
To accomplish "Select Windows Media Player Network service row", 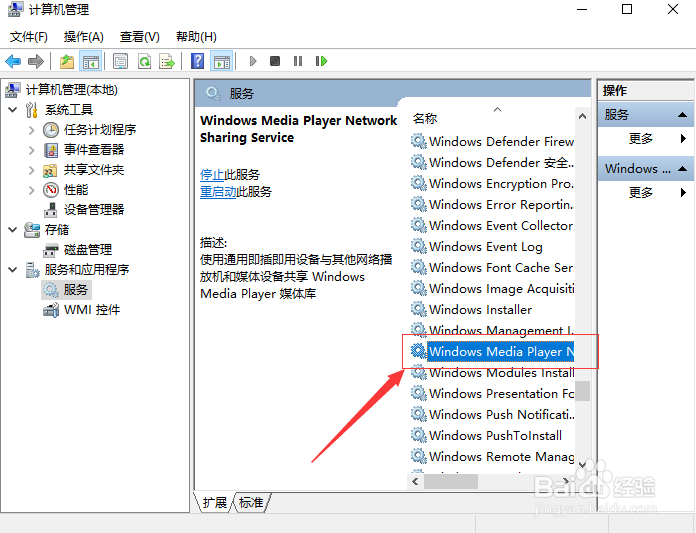I will coord(492,351).
